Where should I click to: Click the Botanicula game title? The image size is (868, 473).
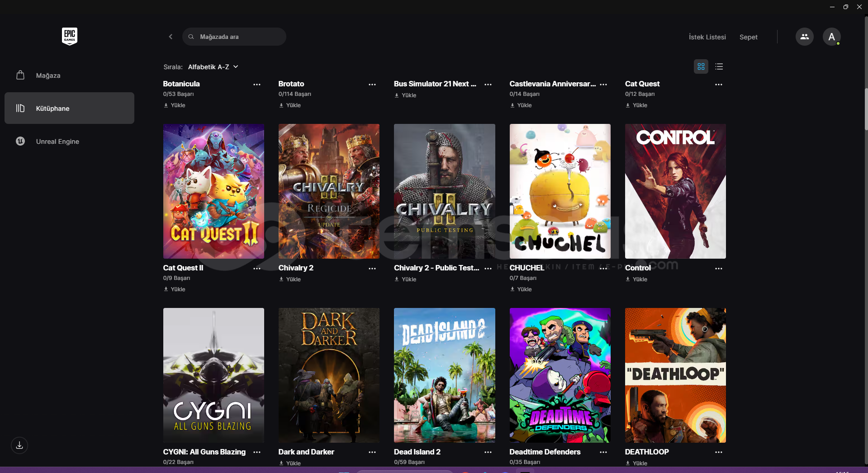coord(181,84)
